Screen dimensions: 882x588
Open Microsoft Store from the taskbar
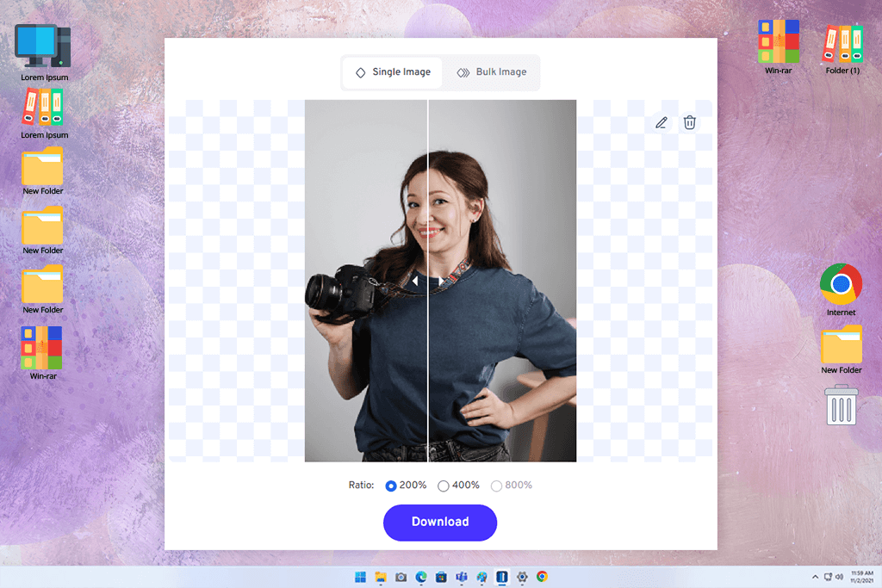[442, 577]
